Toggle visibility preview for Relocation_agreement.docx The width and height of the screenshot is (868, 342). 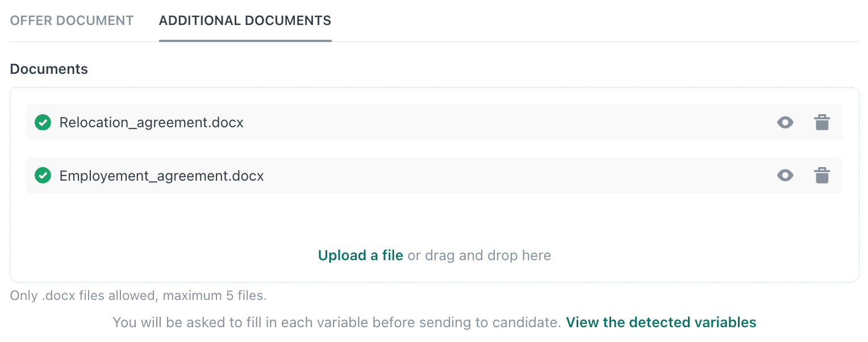click(784, 122)
